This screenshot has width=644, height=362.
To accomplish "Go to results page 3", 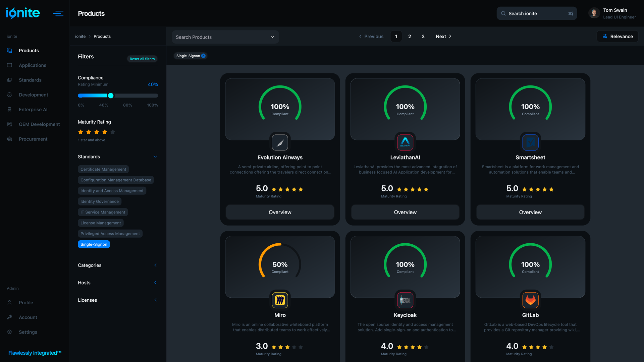I will tap(423, 37).
